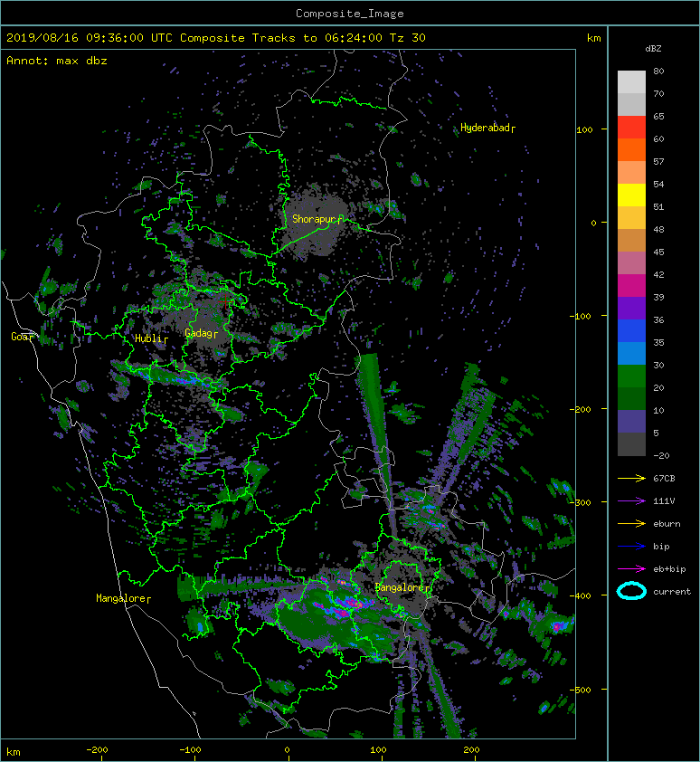
Task: Click the yellow 54 dBZ color swatch
Action: point(631,195)
